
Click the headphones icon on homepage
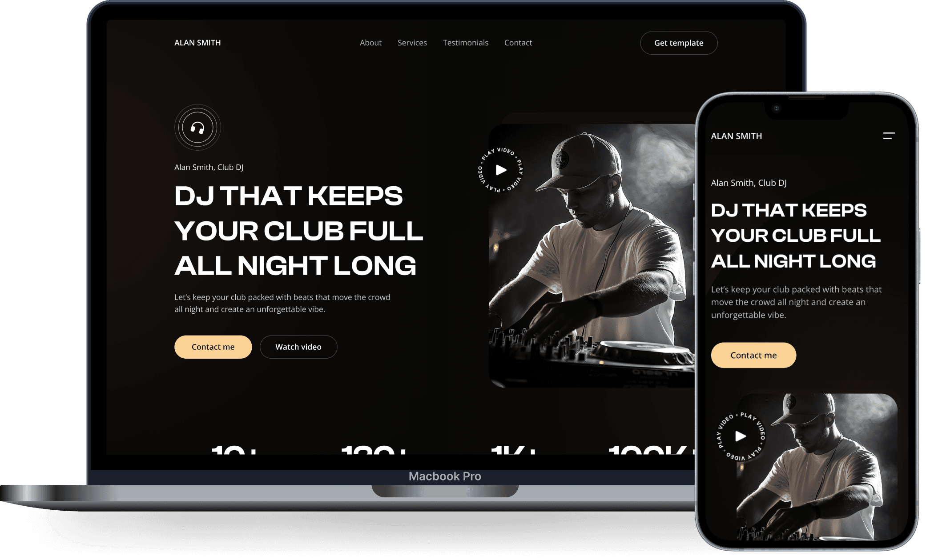[x=196, y=127]
